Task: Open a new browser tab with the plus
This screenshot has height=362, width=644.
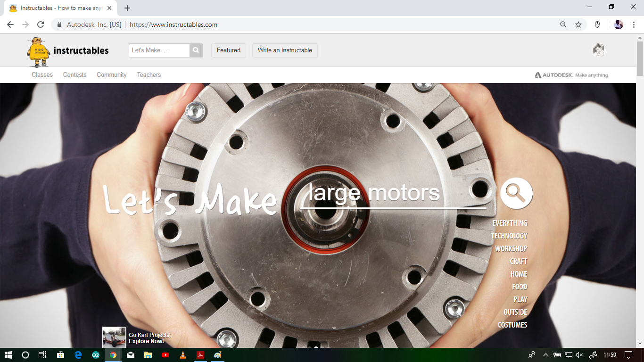Action: point(127,8)
